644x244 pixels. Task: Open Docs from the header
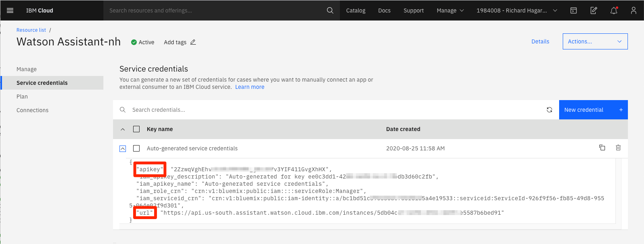click(x=384, y=10)
